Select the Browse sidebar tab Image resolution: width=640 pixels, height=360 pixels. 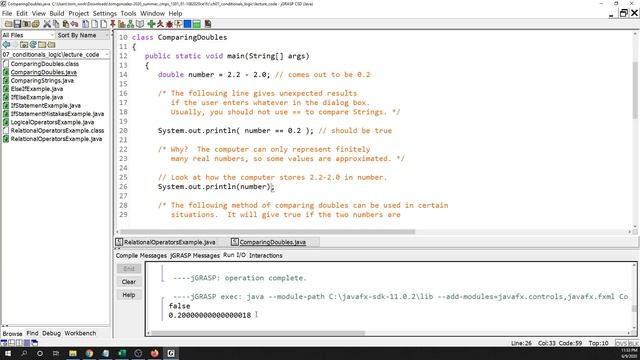(12, 333)
